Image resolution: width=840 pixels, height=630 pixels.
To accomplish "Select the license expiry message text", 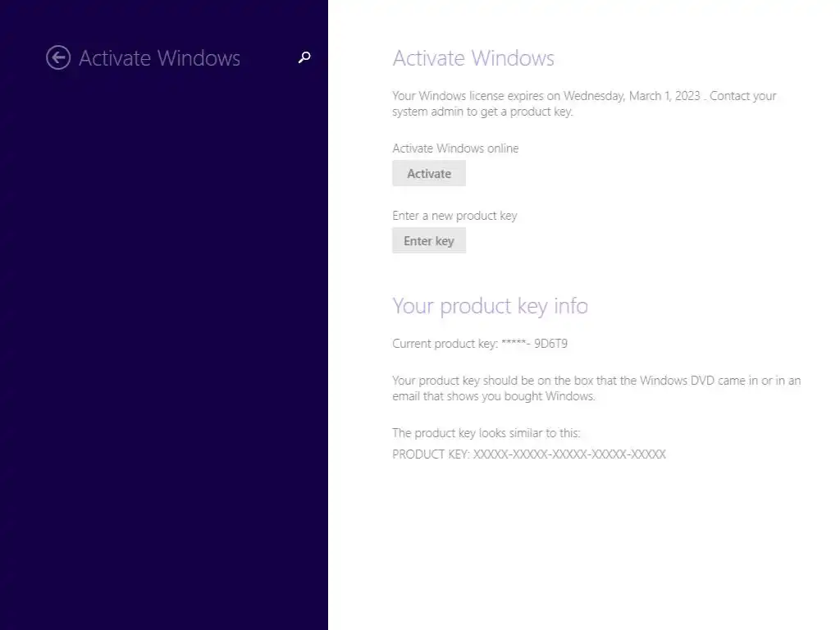I will tap(584, 103).
